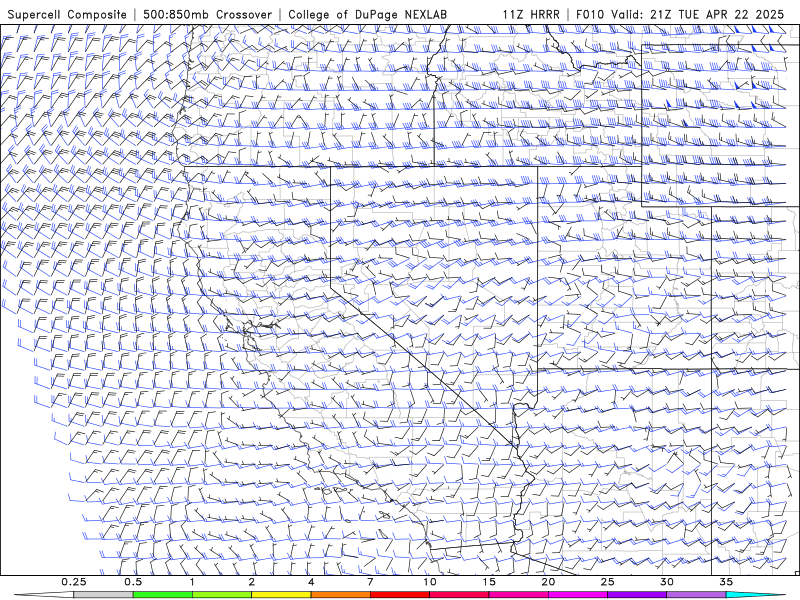Click the yellow-green 1–2 legend swatch
Screen dimensions: 800x600
click(222, 595)
